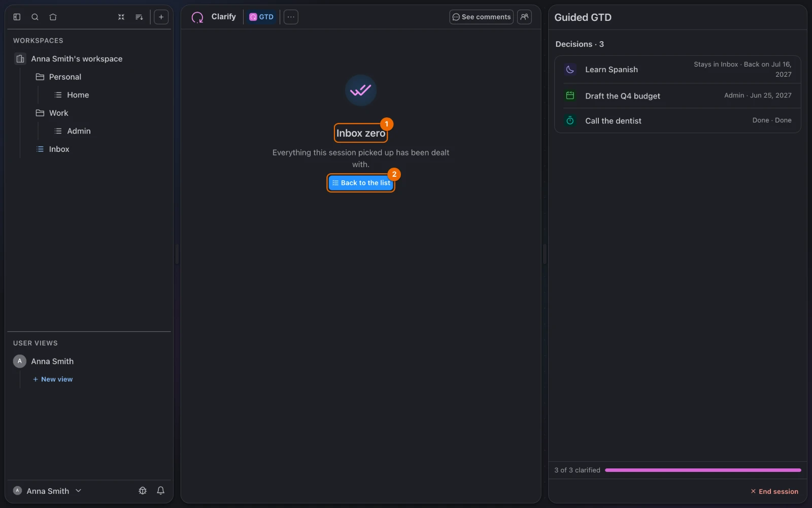Open notifications bell
This screenshot has height=508, width=812.
(160, 491)
